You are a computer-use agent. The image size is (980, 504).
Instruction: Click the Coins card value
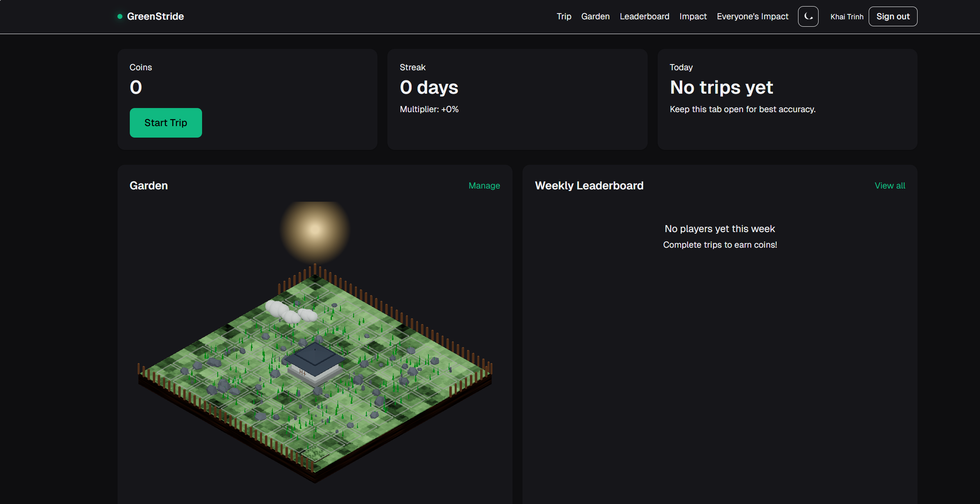point(136,87)
